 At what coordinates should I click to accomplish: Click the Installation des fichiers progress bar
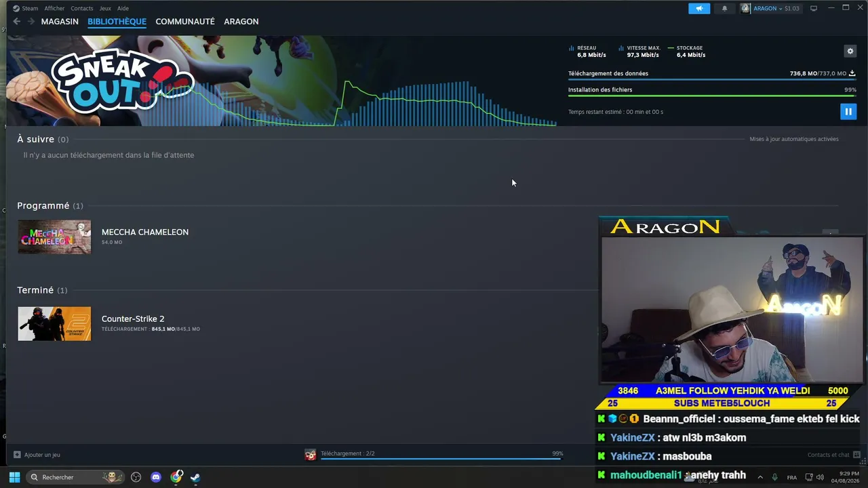(x=712, y=96)
